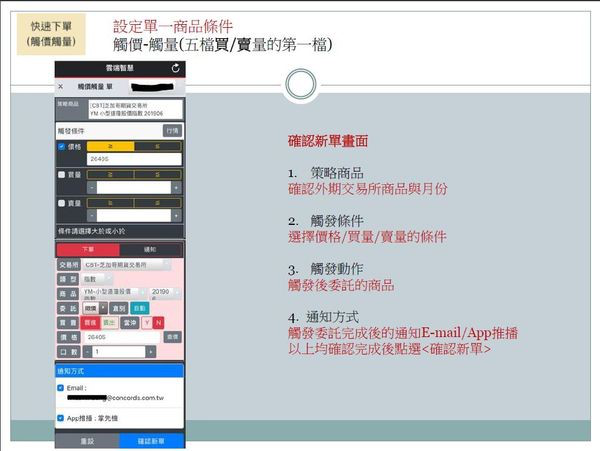Decrease 賣量 value with minus button
600x451 pixels.
[91, 216]
